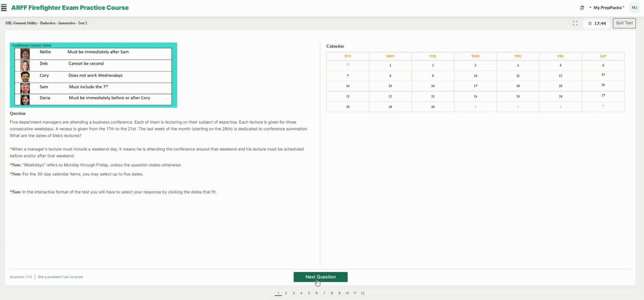Viewport: 644px width, 300px height.
Task: Go to question 4 in pagination
Action: coord(301,293)
